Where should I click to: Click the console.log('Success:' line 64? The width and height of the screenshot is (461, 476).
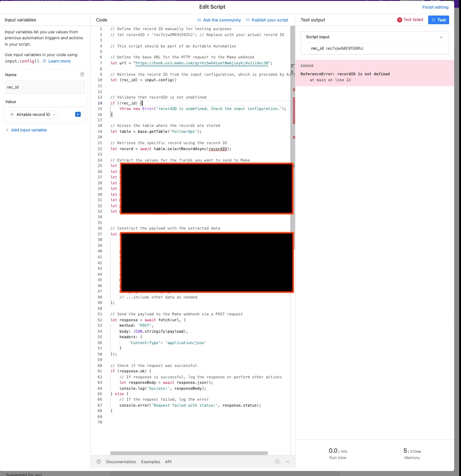(163, 388)
